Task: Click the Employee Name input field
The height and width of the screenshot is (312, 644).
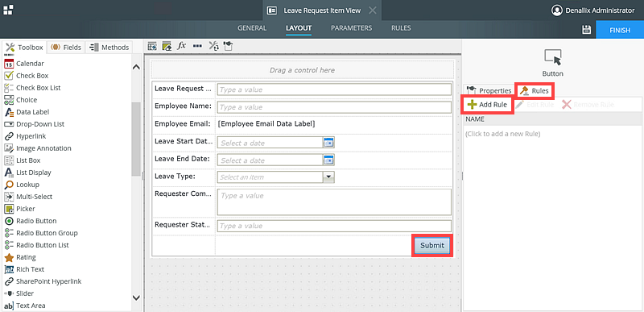Action: coord(334,107)
